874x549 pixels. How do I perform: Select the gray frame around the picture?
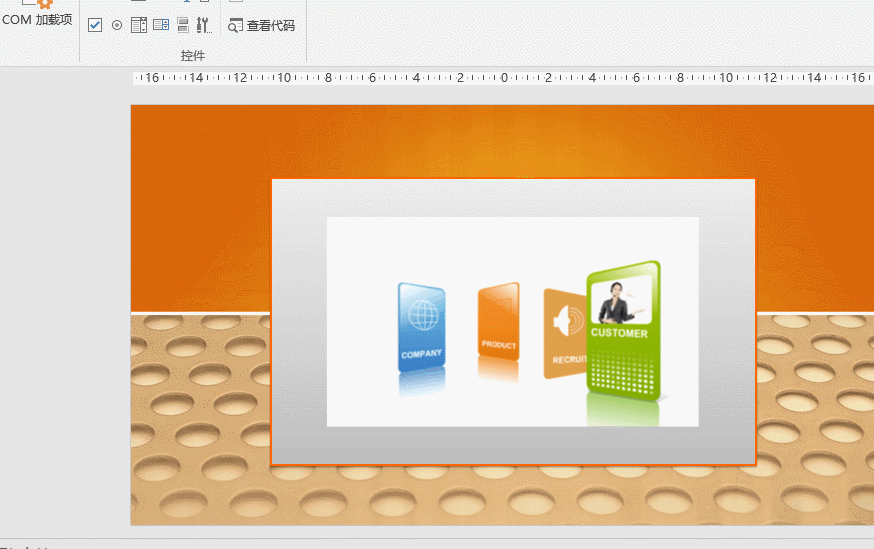pos(298,320)
